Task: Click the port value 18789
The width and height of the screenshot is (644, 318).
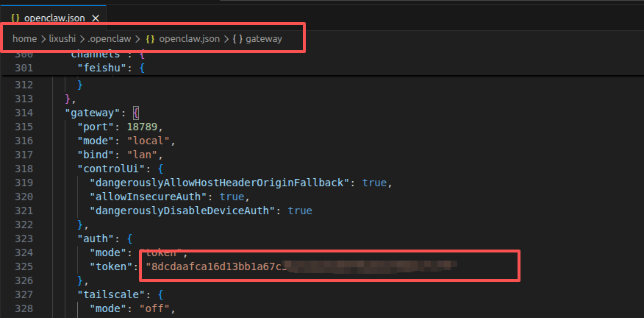Action: (x=142, y=127)
